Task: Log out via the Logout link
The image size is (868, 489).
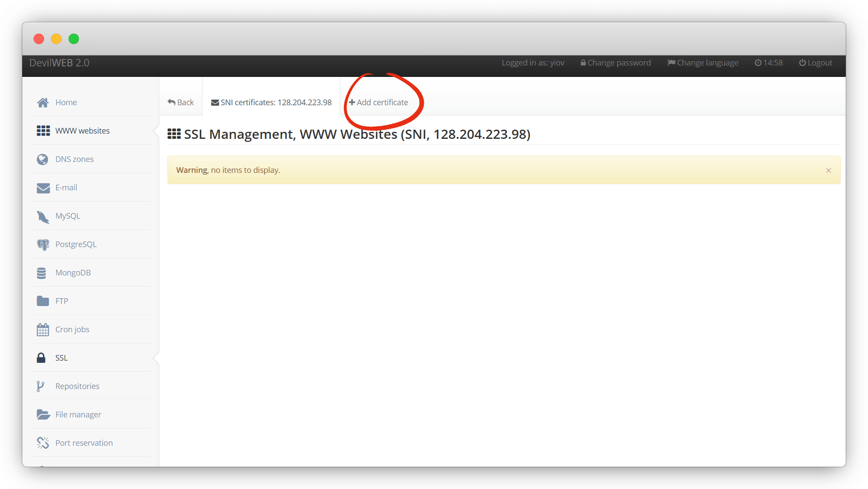Action: [815, 63]
